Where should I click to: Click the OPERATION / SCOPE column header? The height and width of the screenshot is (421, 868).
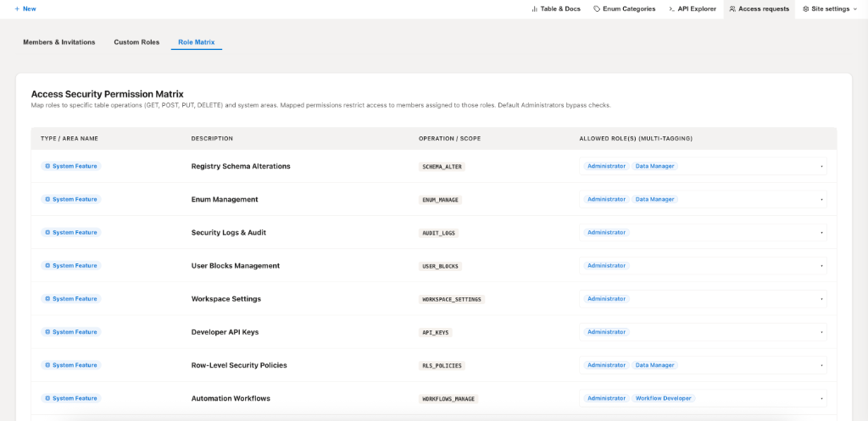pyautogui.click(x=449, y=138)
